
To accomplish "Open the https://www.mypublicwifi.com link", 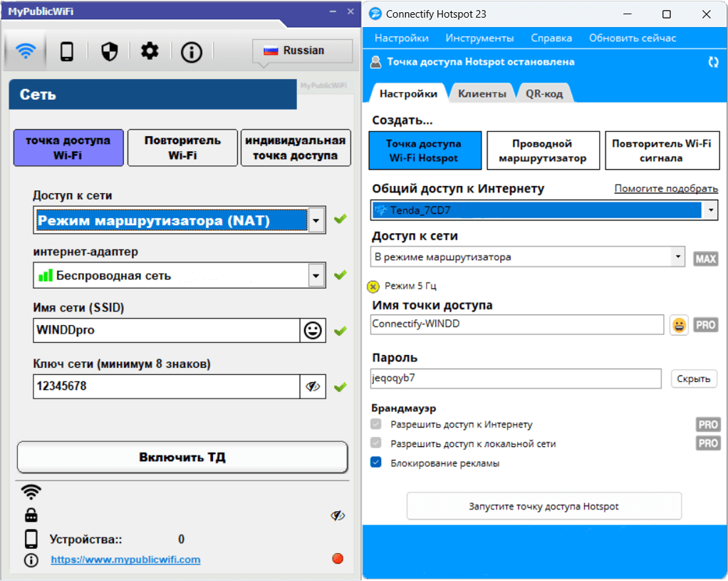I will coord(125,560).
